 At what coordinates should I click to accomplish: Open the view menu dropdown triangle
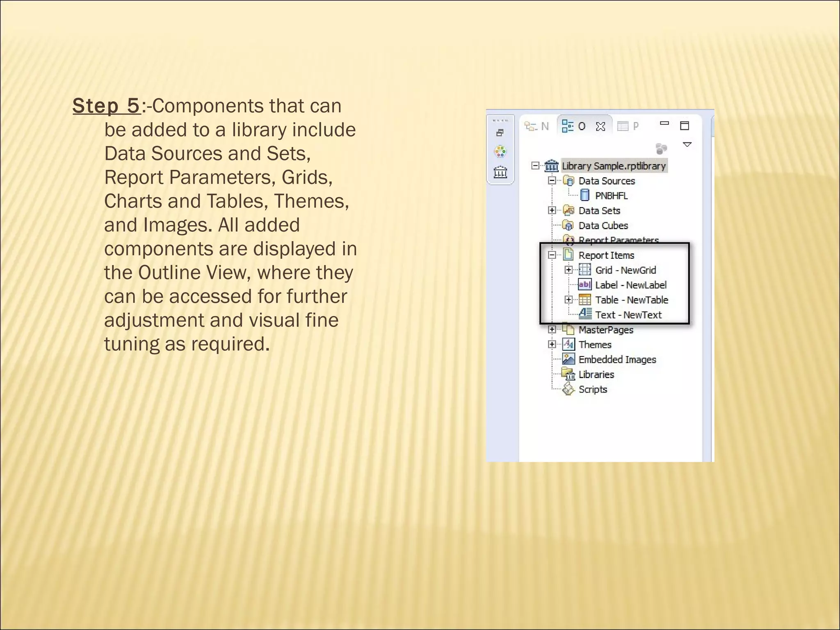click(687, 144)
